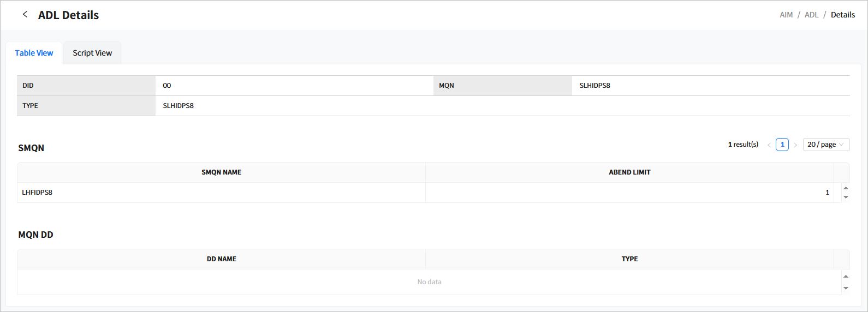Go to previous page of SMQN results
Screen dimensions: 868x312
click(769, 145)
